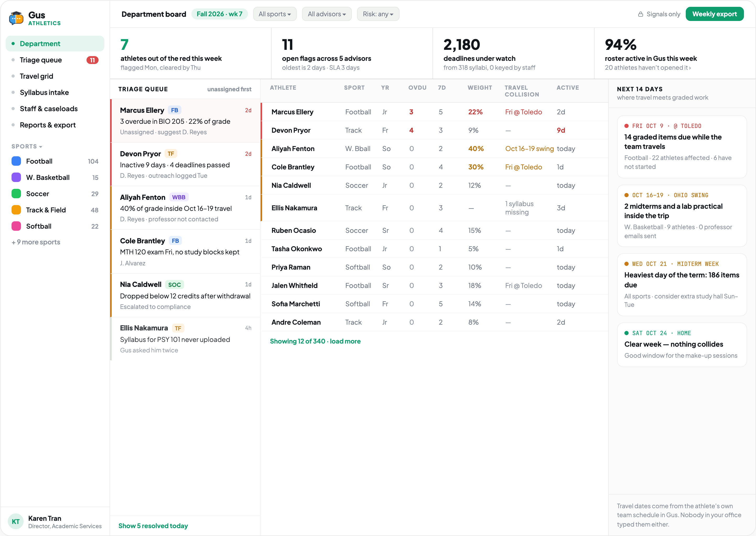This screenshot has height=536, width=756.
Task: Click the FB tag next to Cole Brantley
Action: click(x=175, y=241)
